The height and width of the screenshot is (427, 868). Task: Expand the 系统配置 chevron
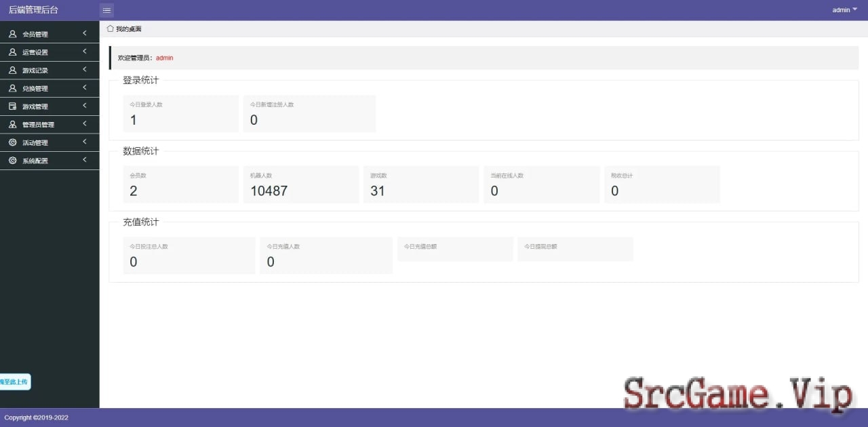(x=85, y=160)
